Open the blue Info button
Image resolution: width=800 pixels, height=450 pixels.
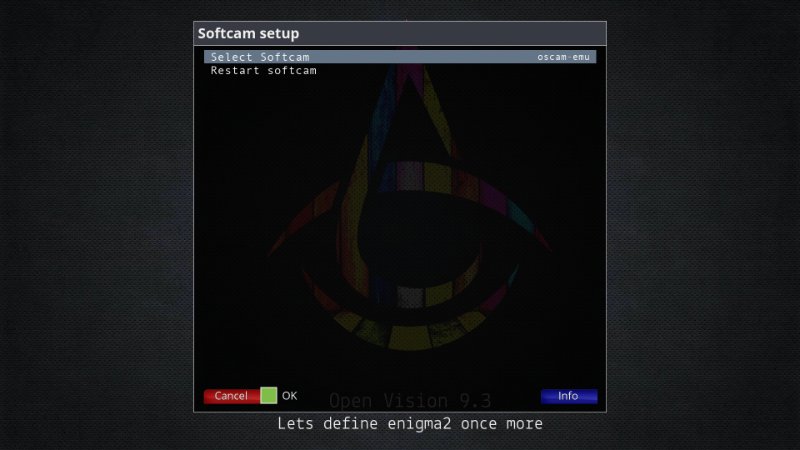point(568,396)
